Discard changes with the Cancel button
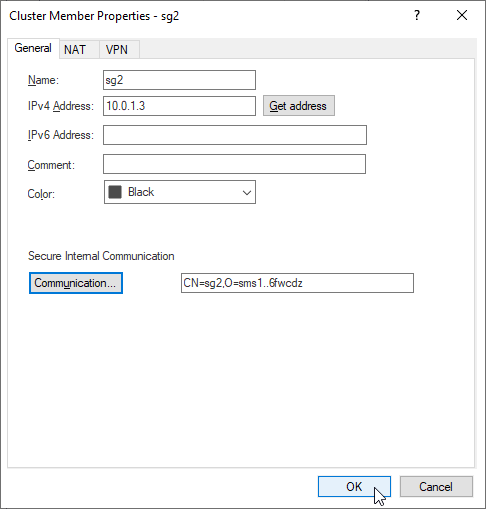The image size is (486, 509). pos(436,486)
